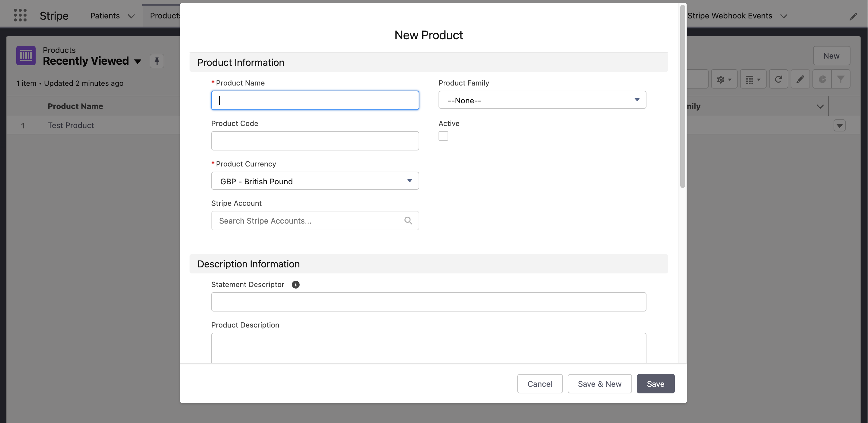Click the Save button
The image size is (868, 423).
(656, 383)
